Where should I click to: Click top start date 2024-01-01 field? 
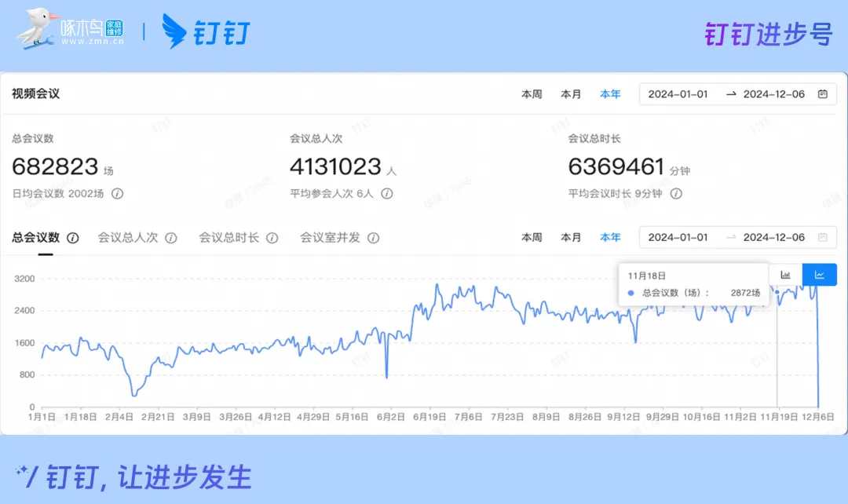tap(678, 94)
